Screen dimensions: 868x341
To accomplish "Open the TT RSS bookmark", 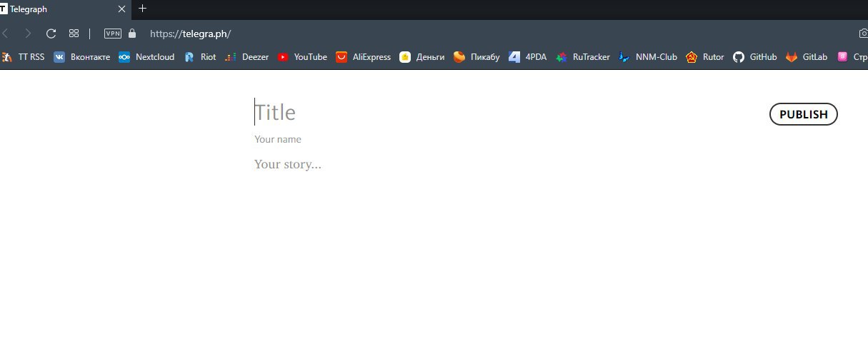I will (24, 57).
